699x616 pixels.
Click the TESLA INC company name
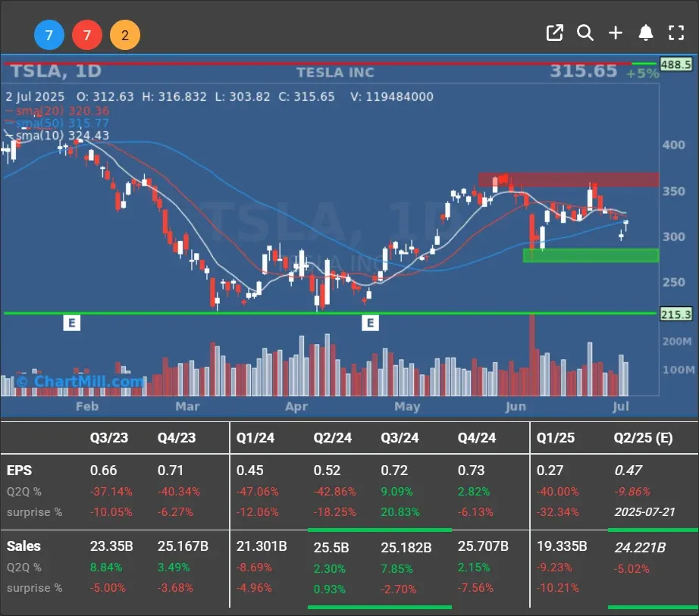335,73
